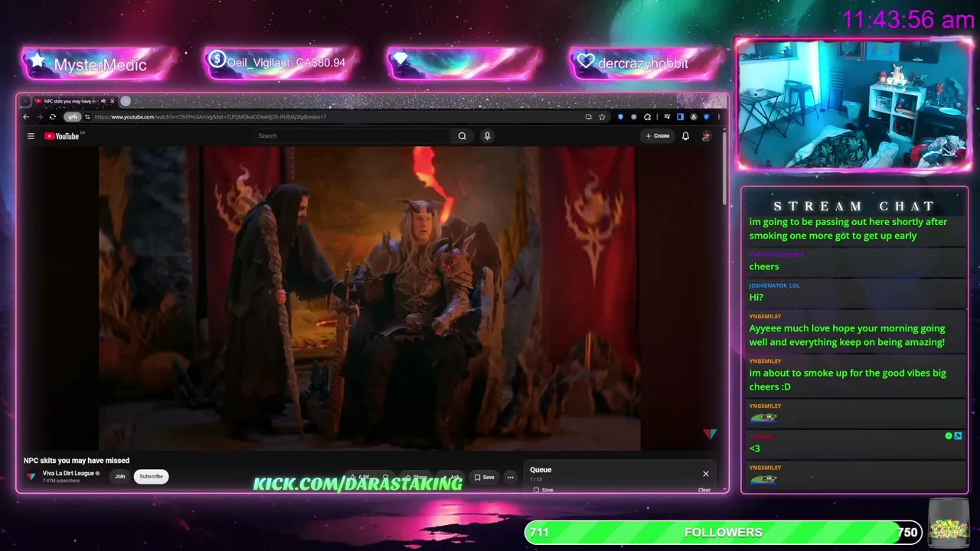Click the JOSHONATOR_LOL username in chat
The image size is (980, 551).
[x=774, y=285]
